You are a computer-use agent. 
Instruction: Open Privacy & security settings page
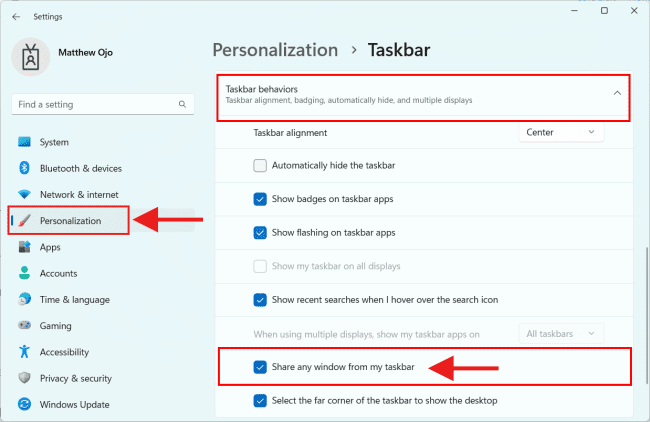(x=75, y=378)
